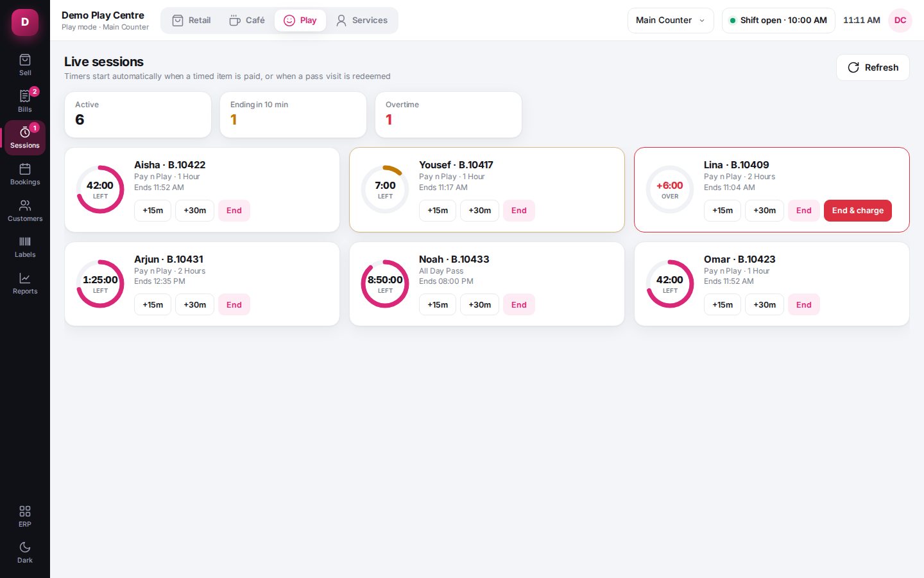End Yousef's session B.10417
The image size is (924, 578).
[519, 211]
